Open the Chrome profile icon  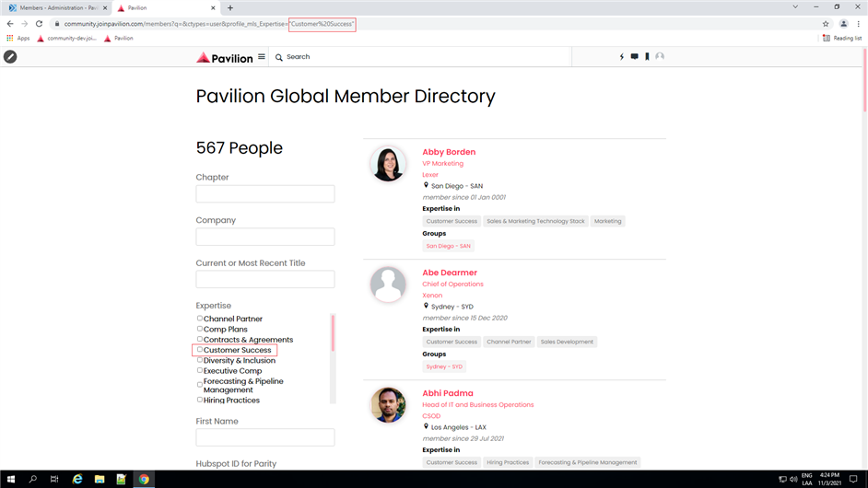click(844, 24)
